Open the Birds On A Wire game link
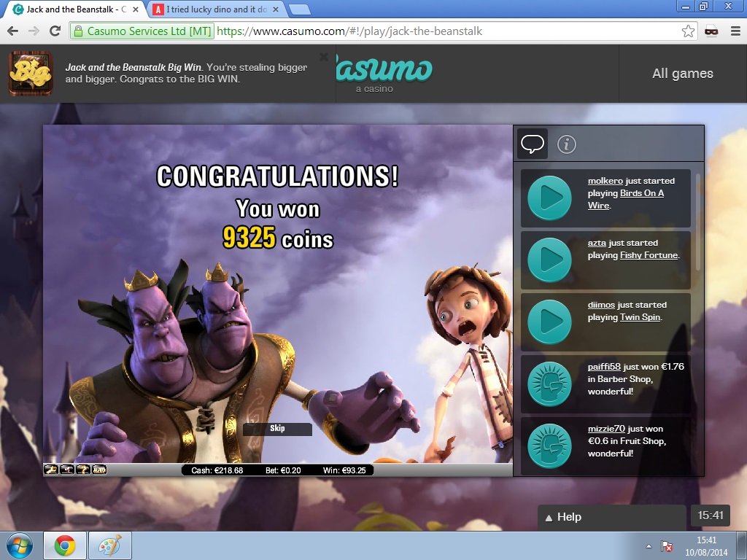This screenshot has height=560, width=747. pos(625,199)
